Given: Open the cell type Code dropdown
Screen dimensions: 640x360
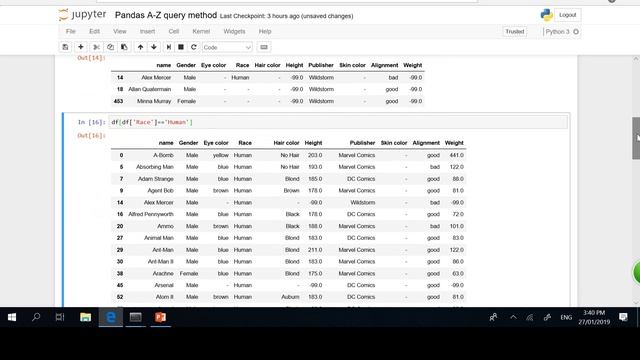Looking at the screenshot, I should tap(227, 47).
